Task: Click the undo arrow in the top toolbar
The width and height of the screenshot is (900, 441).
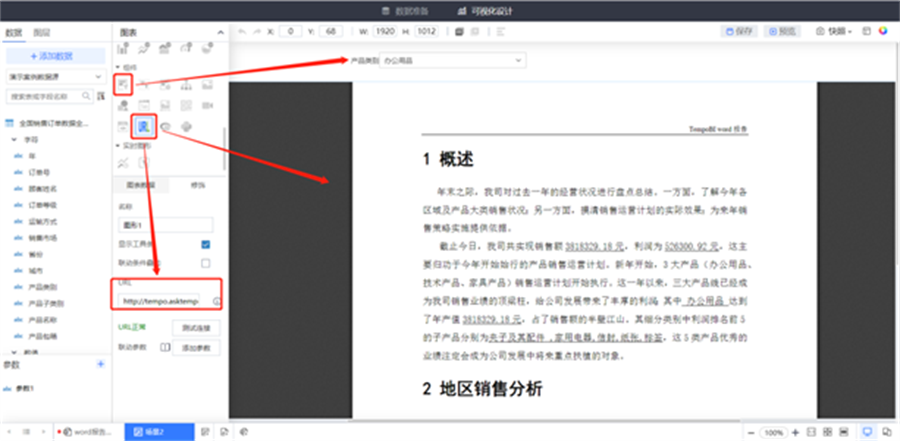Action: tap(242, 32)
